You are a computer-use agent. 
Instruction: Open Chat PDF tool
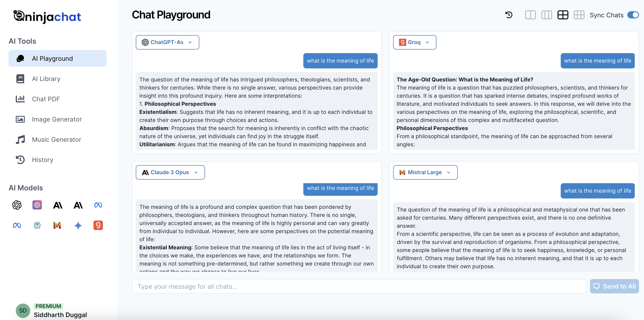coord(46,99)
